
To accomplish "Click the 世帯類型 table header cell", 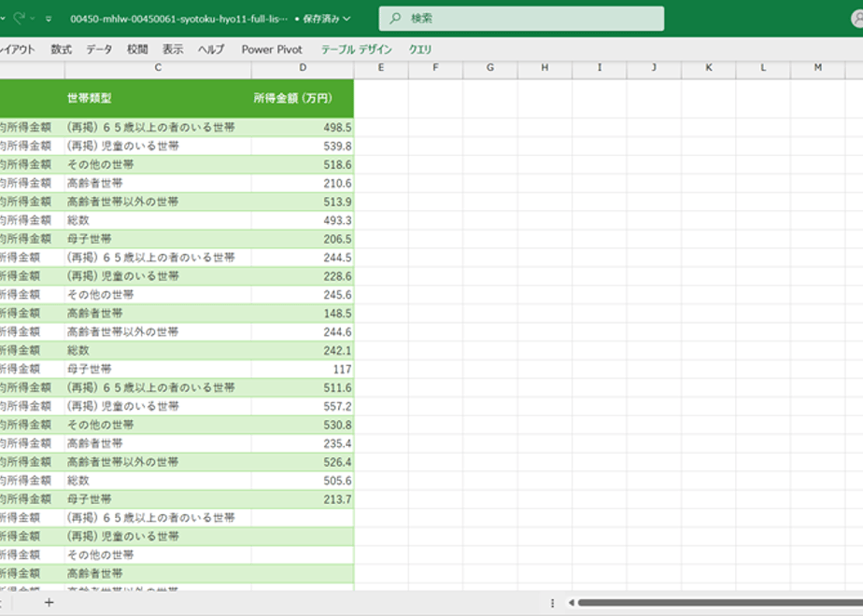I will pos(158,98).
